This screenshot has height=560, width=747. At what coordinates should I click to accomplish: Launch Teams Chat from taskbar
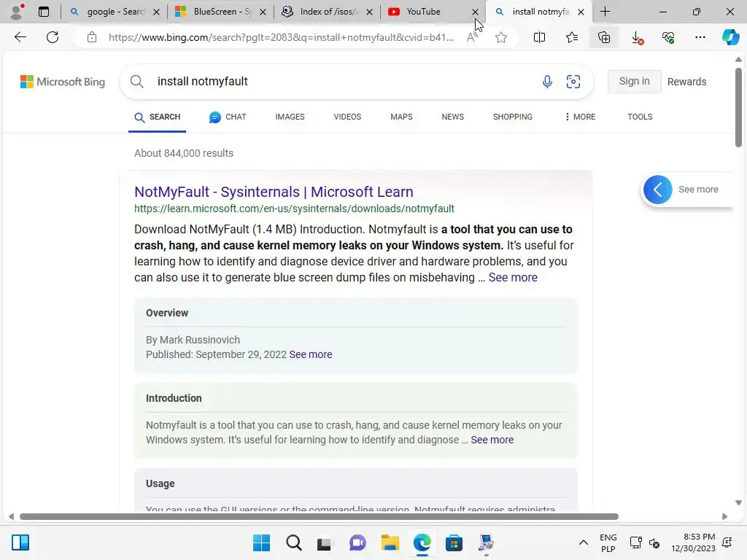(x=357, y=542)
